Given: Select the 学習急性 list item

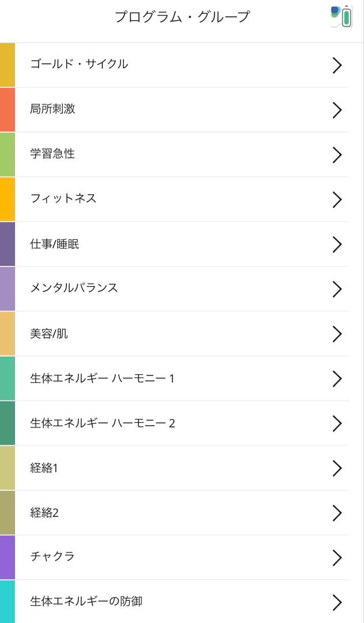Looking at the screenshot, I should tap(173, 155).
